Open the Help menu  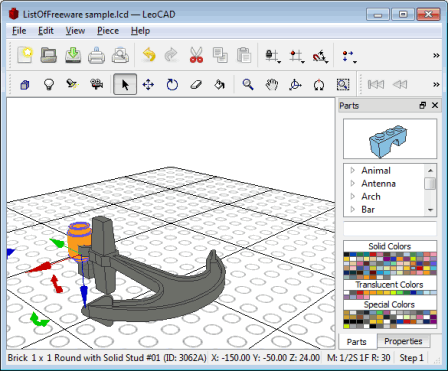click(140, 31)
